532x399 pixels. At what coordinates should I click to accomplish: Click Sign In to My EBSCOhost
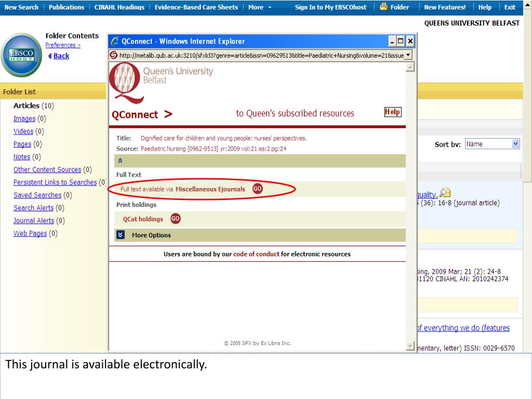pos(330,7)
